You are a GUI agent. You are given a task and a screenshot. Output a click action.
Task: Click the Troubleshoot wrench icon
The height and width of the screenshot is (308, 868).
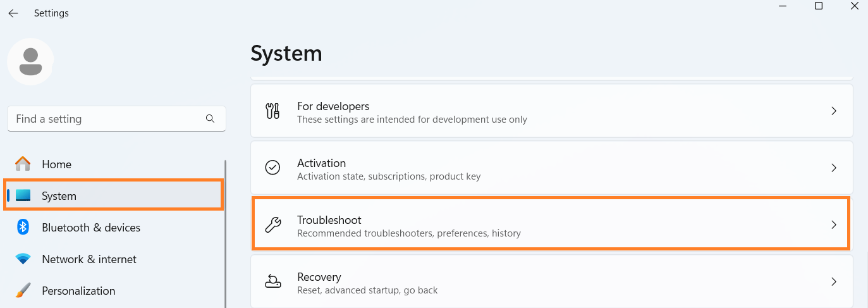click(272, 225)
